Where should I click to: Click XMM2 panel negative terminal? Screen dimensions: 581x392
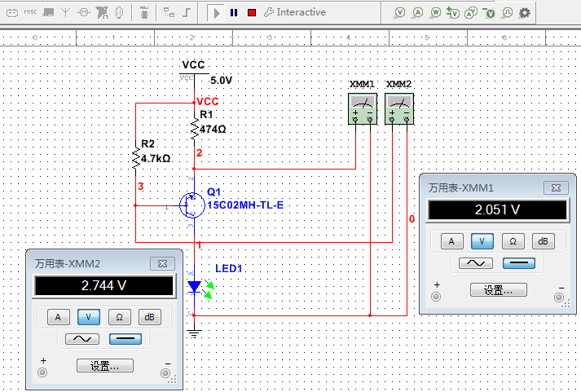click(165, 372)
